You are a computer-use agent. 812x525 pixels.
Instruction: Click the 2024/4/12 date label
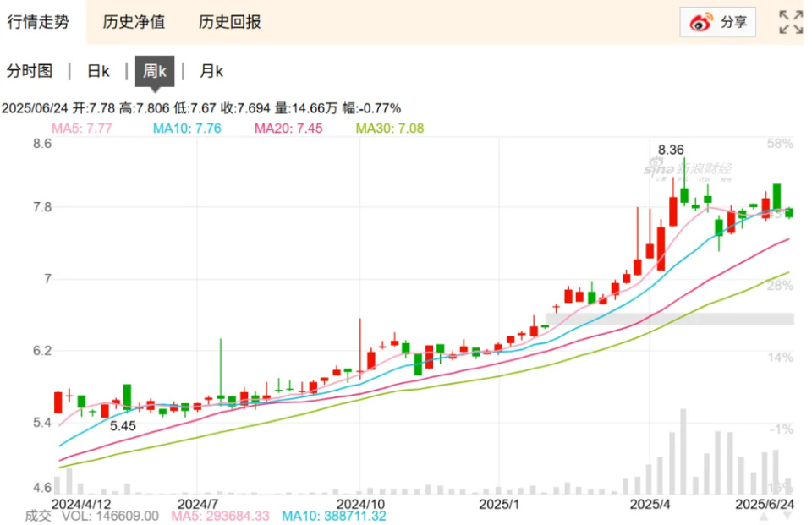pyautogui.click(x=81, y=504)
